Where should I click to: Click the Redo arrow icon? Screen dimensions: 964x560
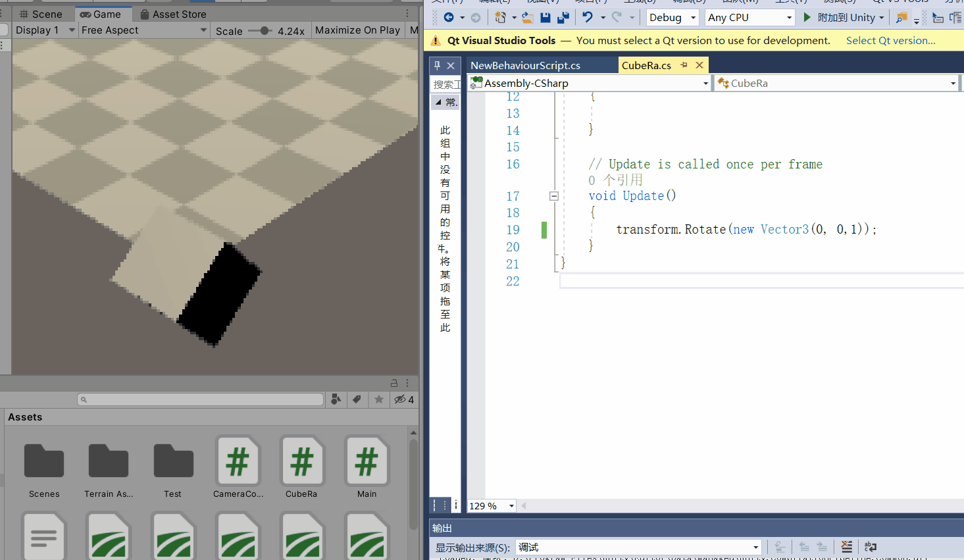(617, 18)
